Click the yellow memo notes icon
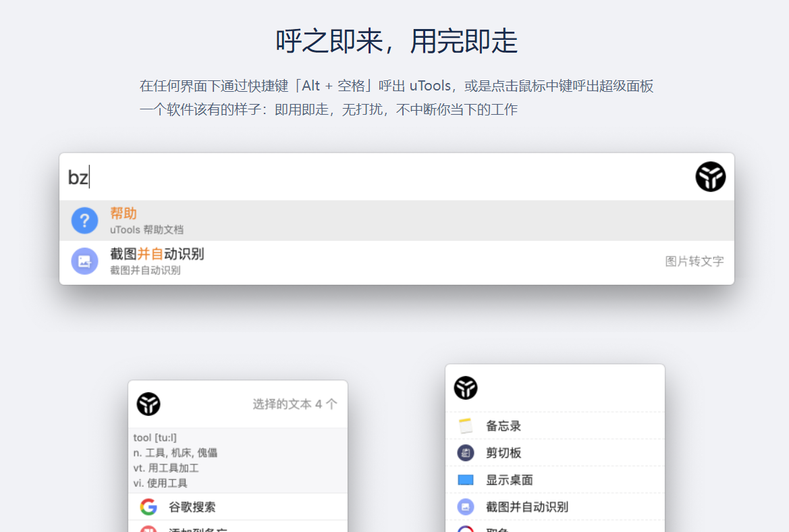The image size is (789, 532). tap(466, 426)
